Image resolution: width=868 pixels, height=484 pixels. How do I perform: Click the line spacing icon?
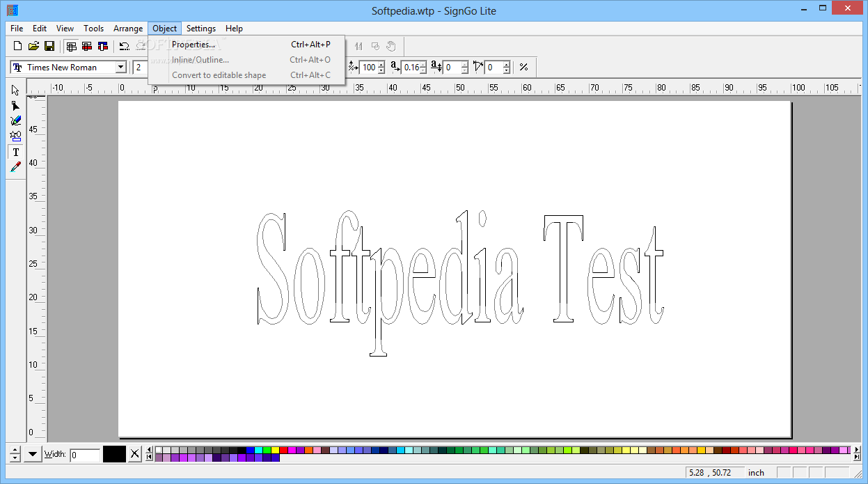(x=436, y=67)
